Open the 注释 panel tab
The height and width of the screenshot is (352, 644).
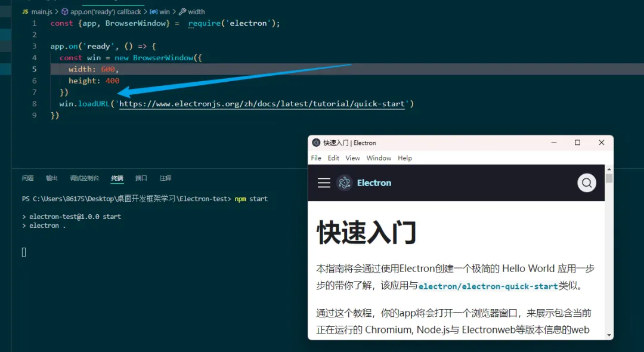coord(166,178)
